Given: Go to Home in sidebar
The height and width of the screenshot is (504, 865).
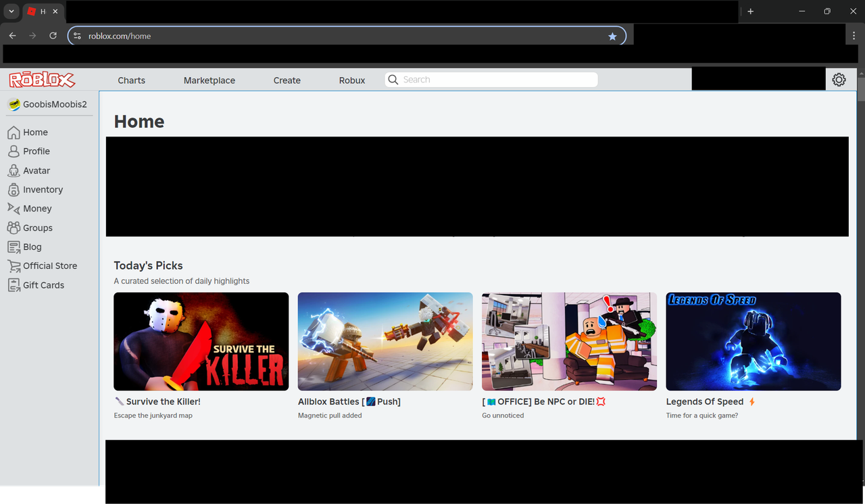Looking at the screenshot, I should tap(35, 132).
